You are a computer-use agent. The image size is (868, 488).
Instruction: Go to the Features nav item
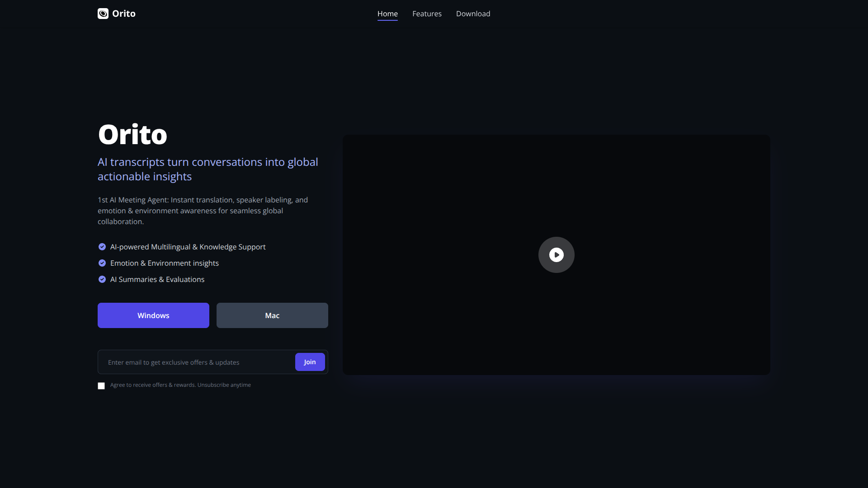click(x=427, y=14)
